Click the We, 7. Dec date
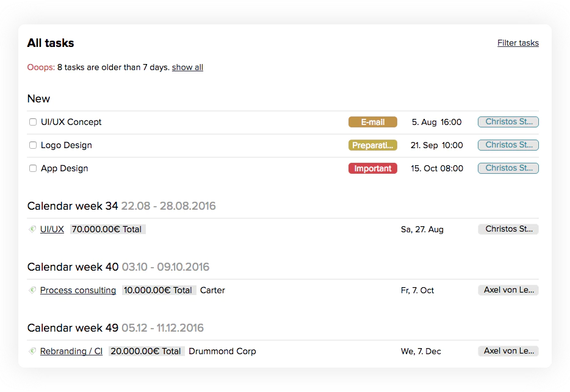This screenshot has width=570, height=392. 421,352
